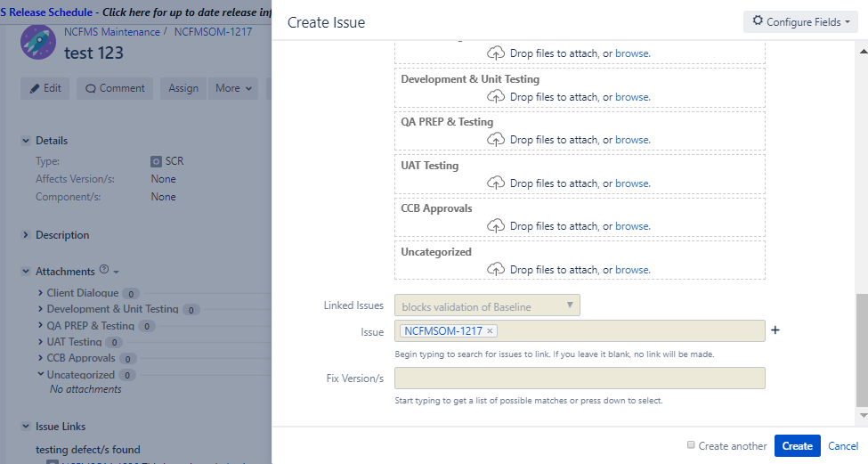
Task: Click the Client Dialogue count badge 0
Action: (x=131, y=294)
